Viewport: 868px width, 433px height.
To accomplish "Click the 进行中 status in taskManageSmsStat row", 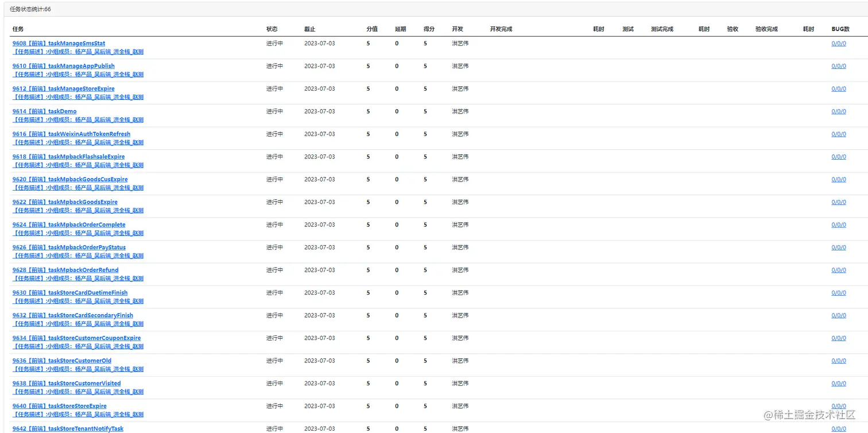I will pyautogui.click(x=274, y=44).
